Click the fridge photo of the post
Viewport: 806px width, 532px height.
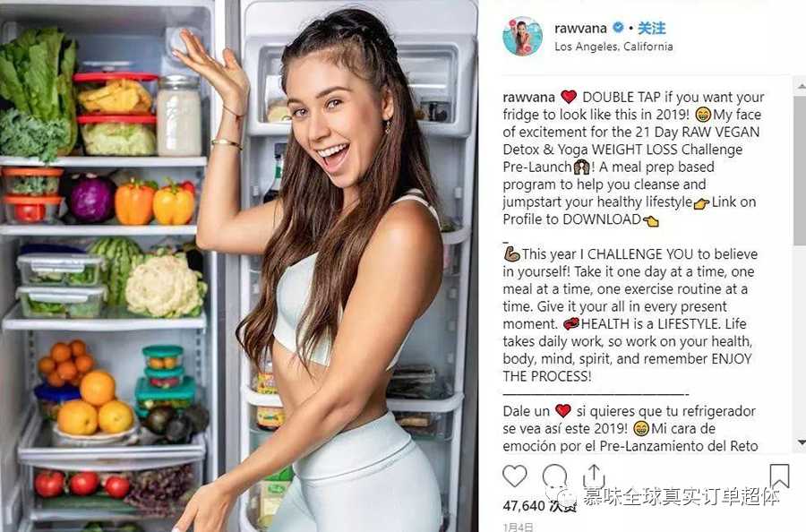239,266
